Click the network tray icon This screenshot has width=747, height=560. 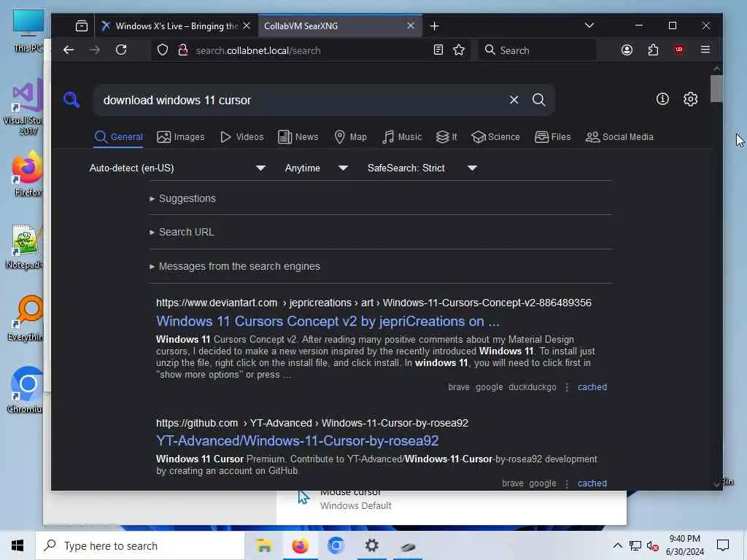click(635, 545)
